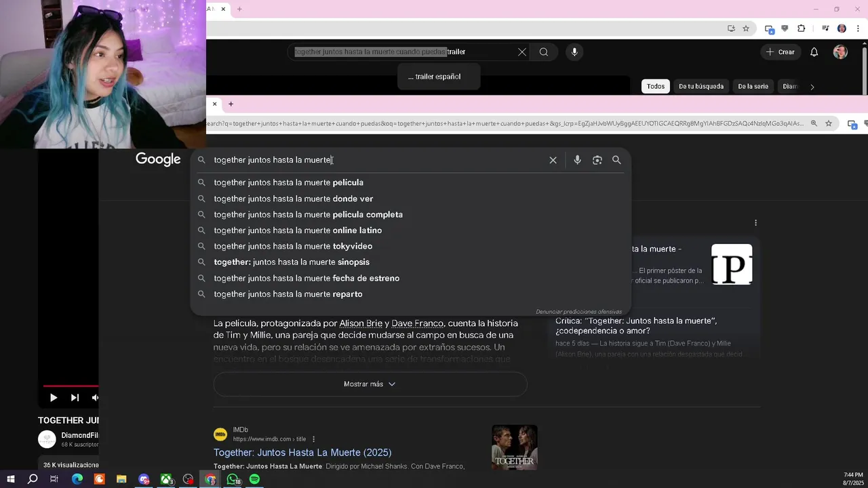868x488 pixels.
Task: Close the Google search tab
Action: point(214,104)
